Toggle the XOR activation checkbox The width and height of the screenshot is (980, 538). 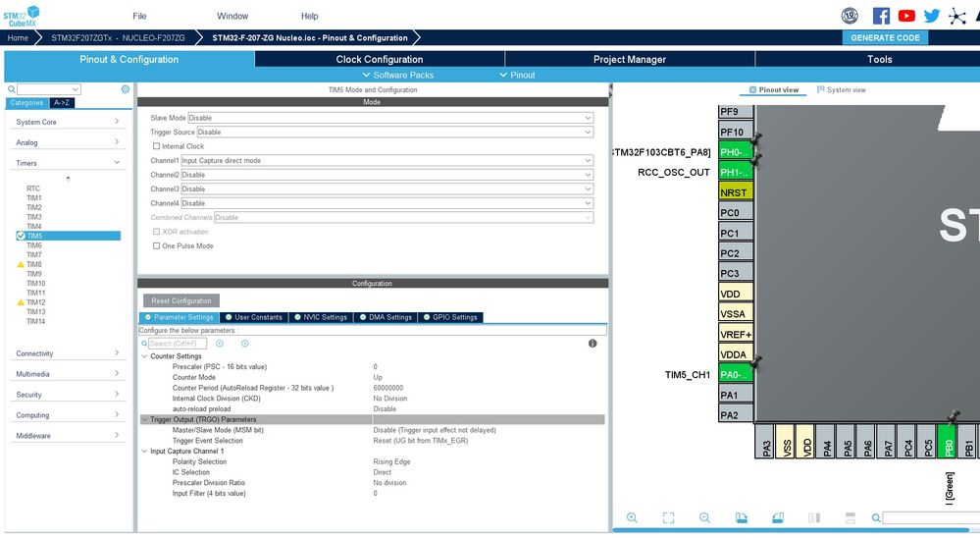[156, 232]
